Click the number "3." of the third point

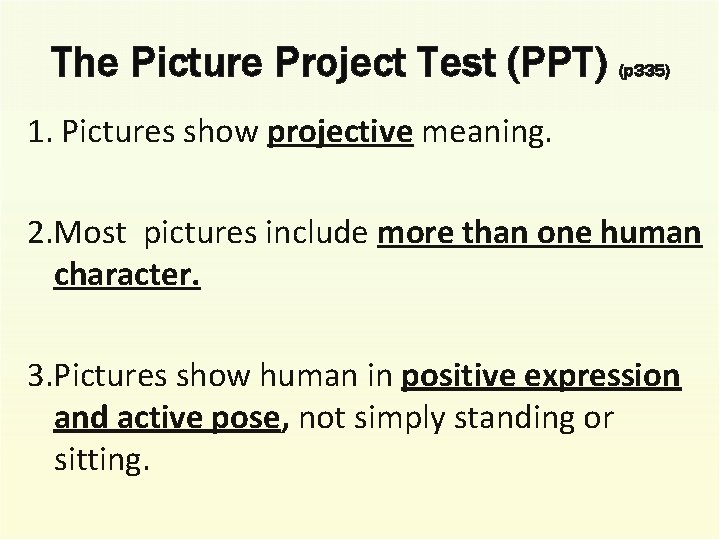pos(42,377)
